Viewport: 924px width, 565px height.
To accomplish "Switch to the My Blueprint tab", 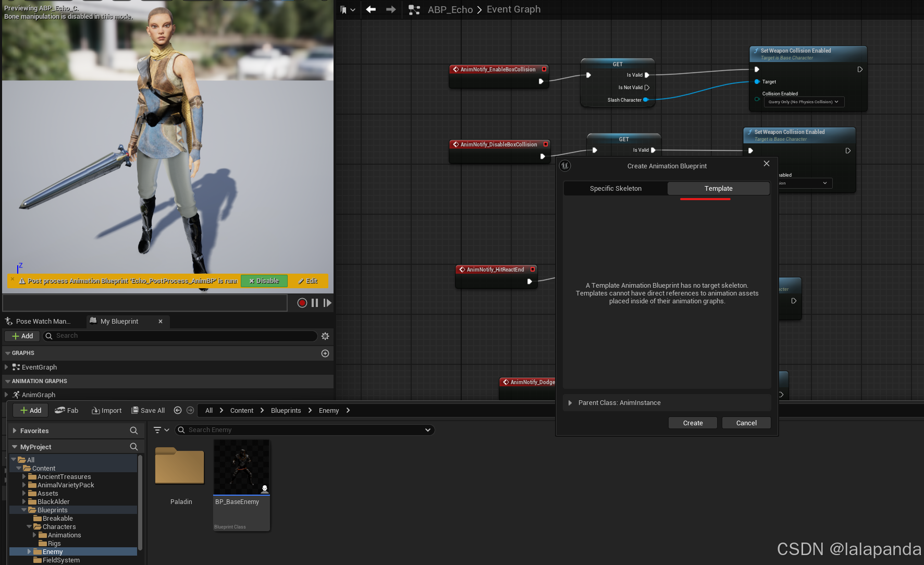I will [x=119, y=322].
